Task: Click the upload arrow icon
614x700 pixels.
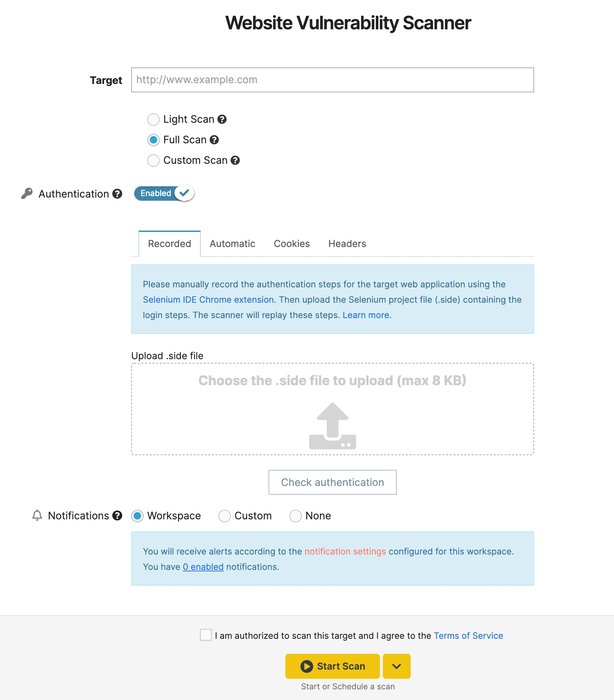Action: pyautogui.click(x=332, y=425)
